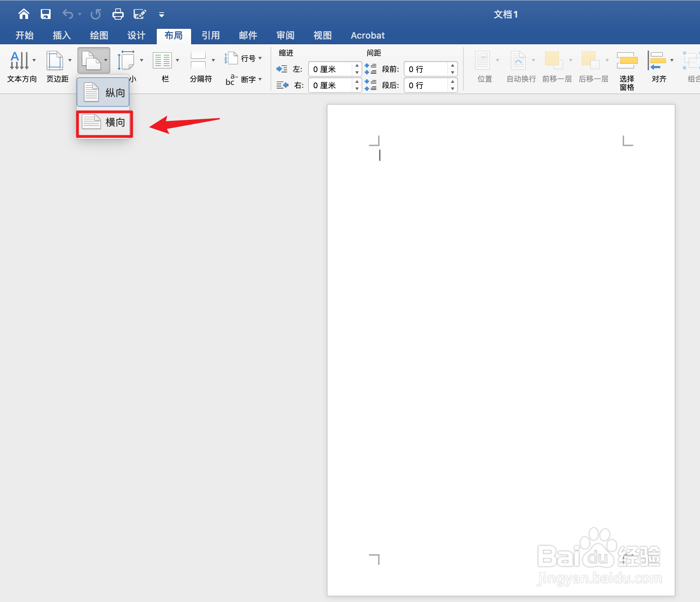Click the Margins (页边距) icon

tap(55, 61)
